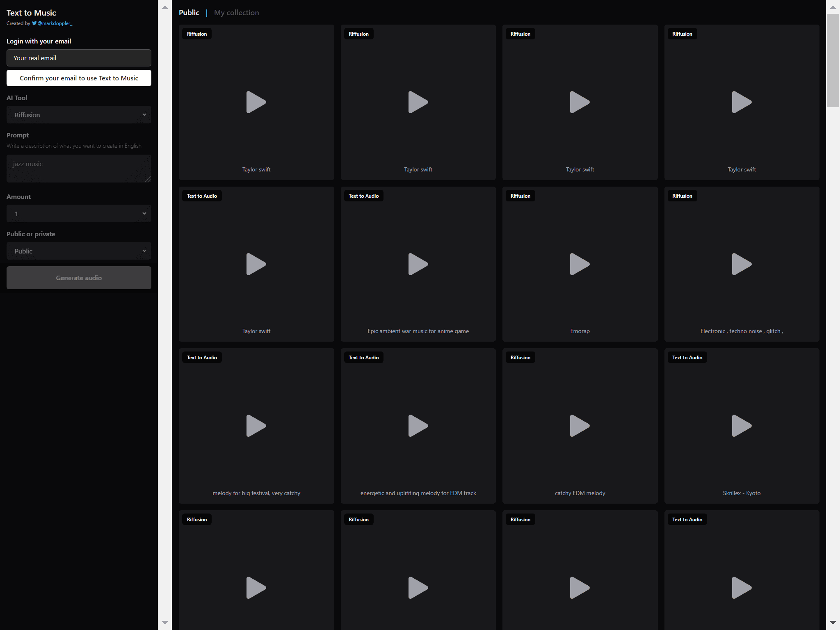Viewport: 840px width, 630px height.
Task: Click the Riffusion tag on Electronic techno noise card
Action: coord(682,196)
